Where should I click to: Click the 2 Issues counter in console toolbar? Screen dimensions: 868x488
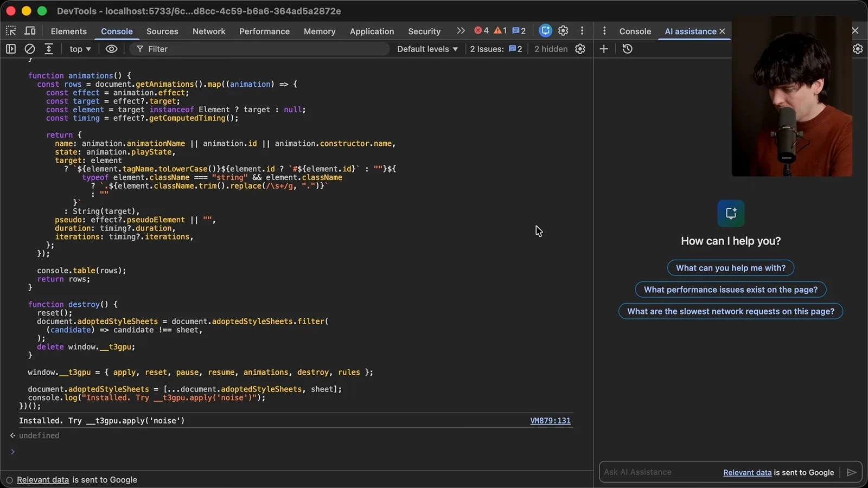click(496, 49)
